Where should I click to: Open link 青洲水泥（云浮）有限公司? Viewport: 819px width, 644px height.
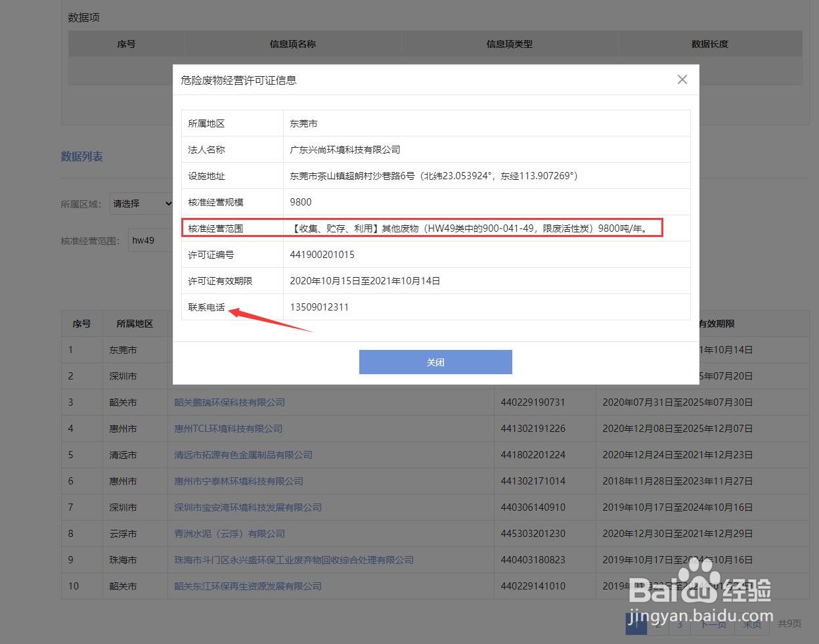(x=229, y=534)
